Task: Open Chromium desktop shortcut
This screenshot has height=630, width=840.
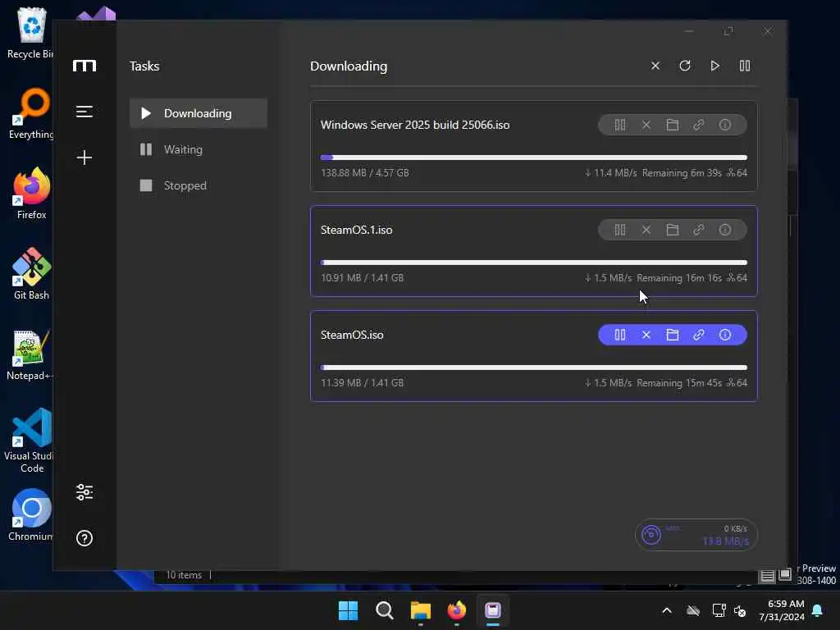Action: [31, 515]
